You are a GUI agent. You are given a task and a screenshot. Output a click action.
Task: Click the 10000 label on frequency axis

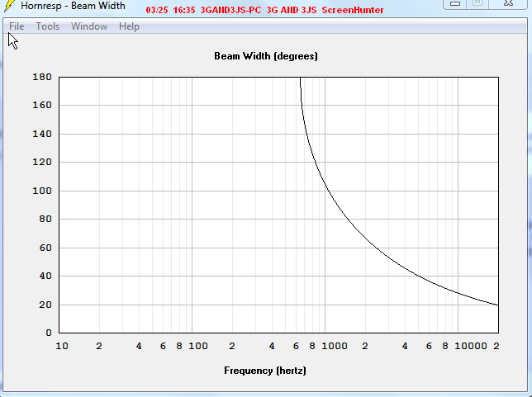471,346
